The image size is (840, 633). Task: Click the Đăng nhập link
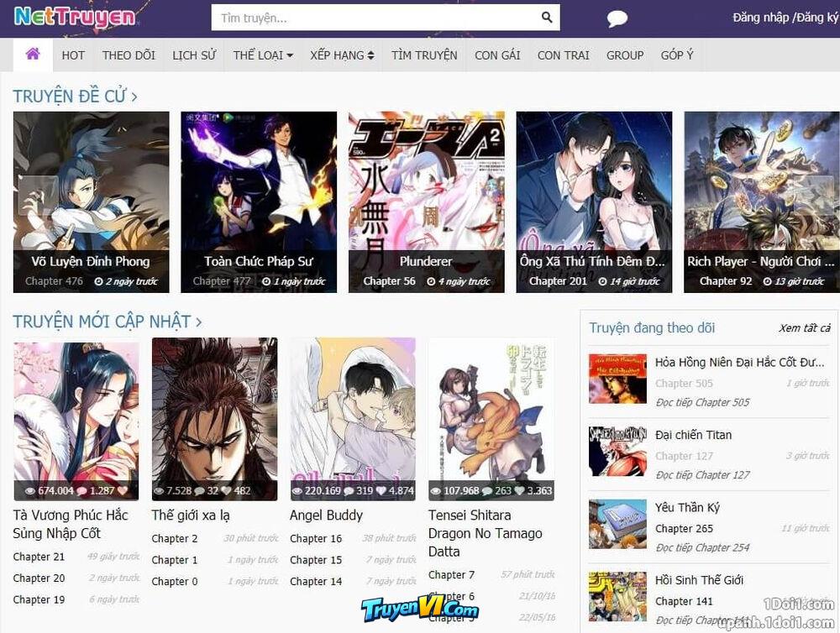click(761, 18)
